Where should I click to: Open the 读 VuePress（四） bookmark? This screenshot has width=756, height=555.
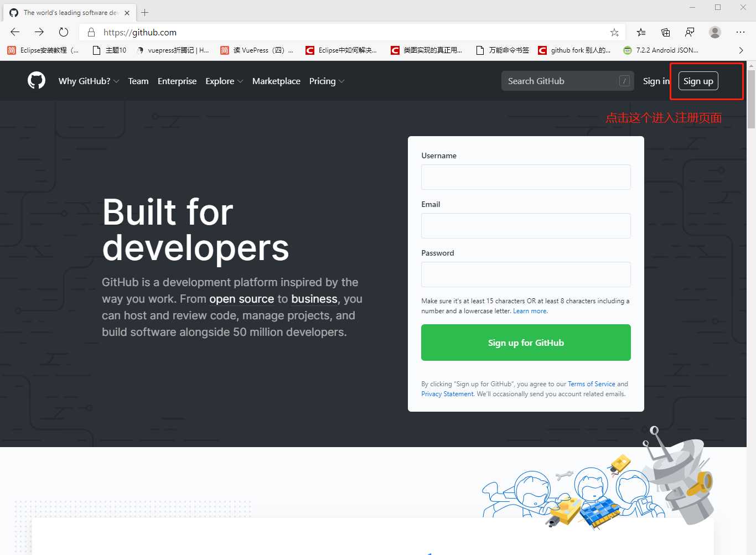coord(257,50)
